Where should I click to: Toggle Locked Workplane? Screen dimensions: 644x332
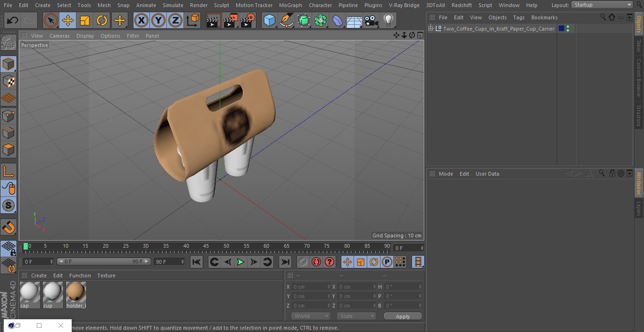coord(8,249)
